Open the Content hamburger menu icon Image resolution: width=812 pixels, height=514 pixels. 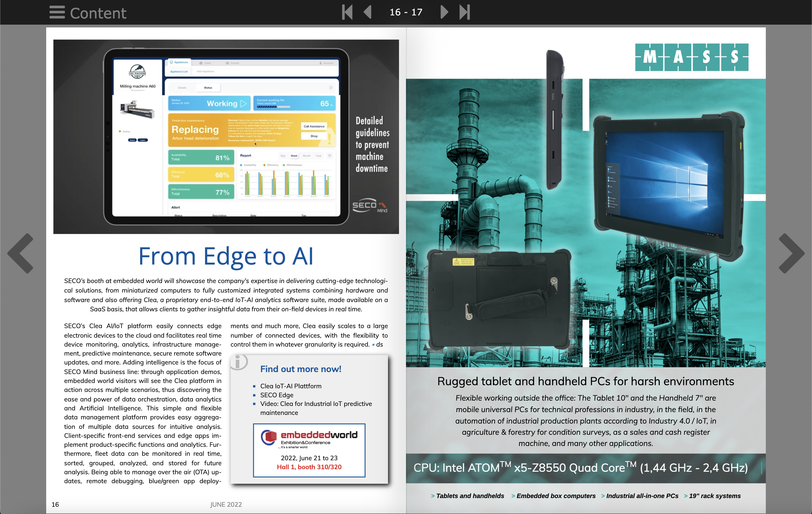[x=57, y=13]
